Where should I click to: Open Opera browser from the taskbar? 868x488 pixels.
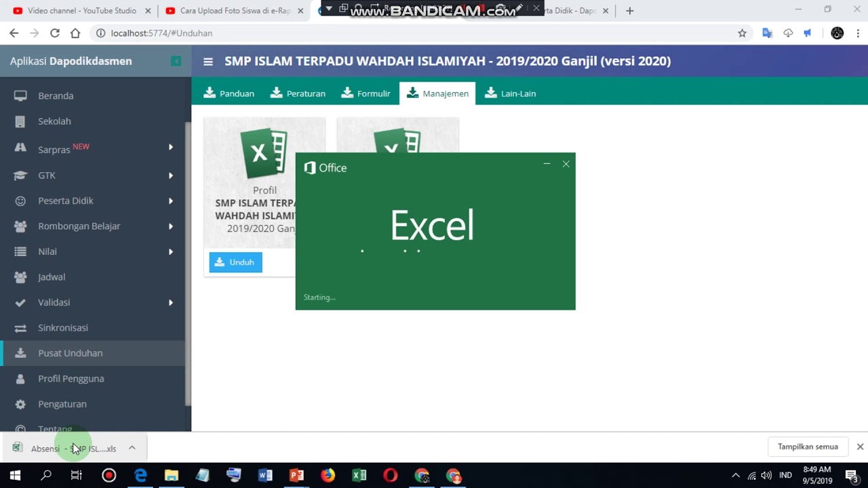[390, 475]
